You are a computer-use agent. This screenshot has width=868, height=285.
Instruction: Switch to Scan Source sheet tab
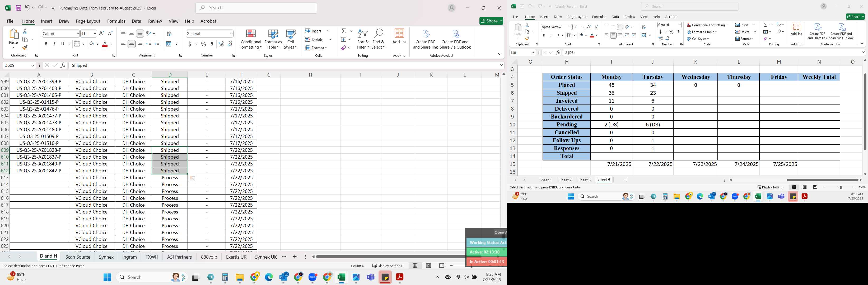[x=78, y=257]
